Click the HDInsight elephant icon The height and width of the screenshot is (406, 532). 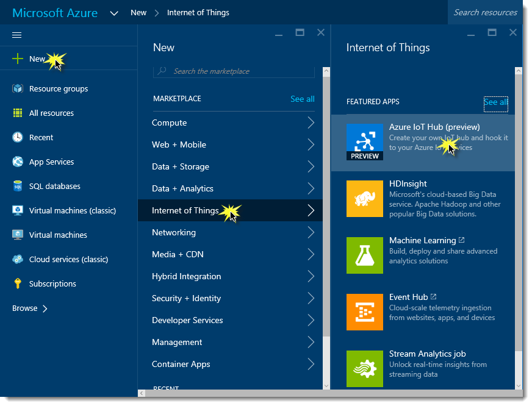tap(365, 199)
